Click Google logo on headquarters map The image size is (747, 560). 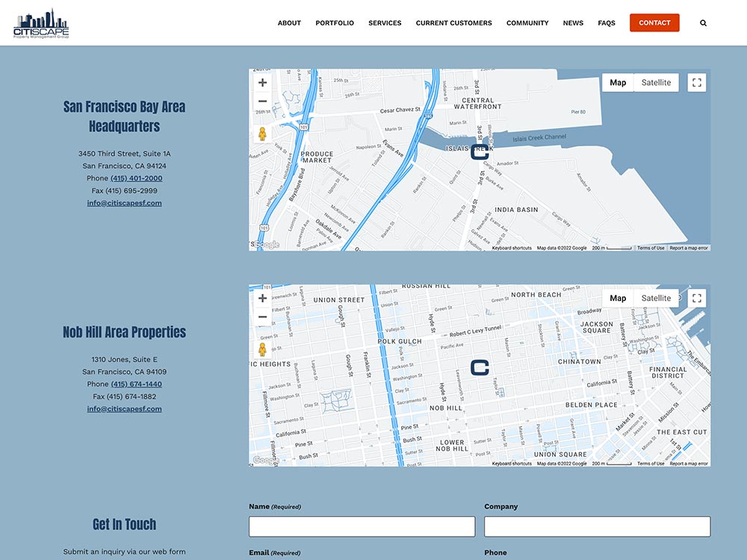tap(267, 245)
